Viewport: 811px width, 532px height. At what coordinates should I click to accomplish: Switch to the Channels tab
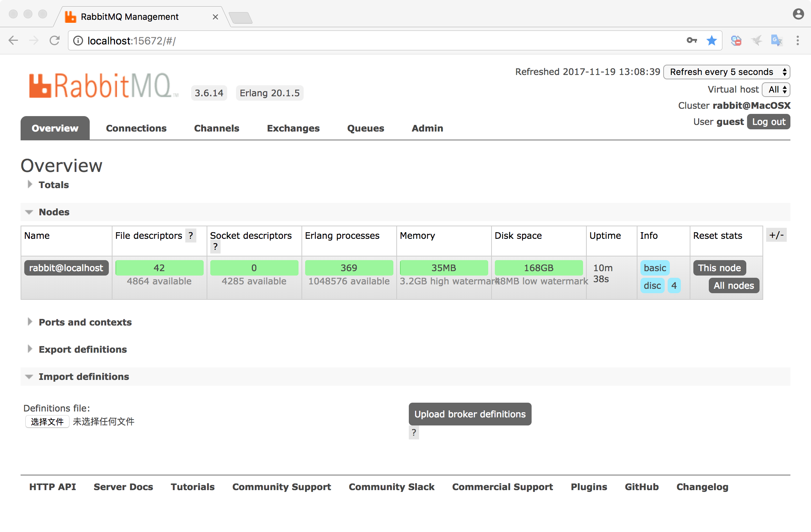point(217,128)
